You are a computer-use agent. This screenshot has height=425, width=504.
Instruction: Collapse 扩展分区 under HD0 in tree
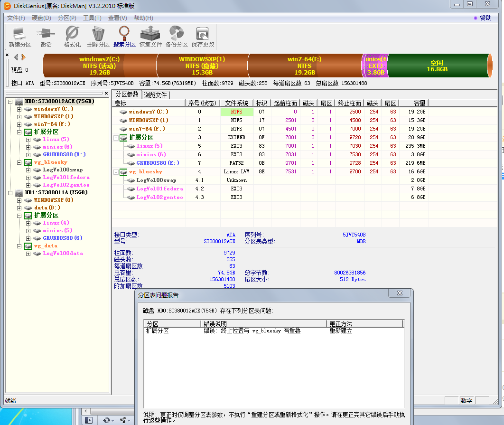(x=19, y=132)
